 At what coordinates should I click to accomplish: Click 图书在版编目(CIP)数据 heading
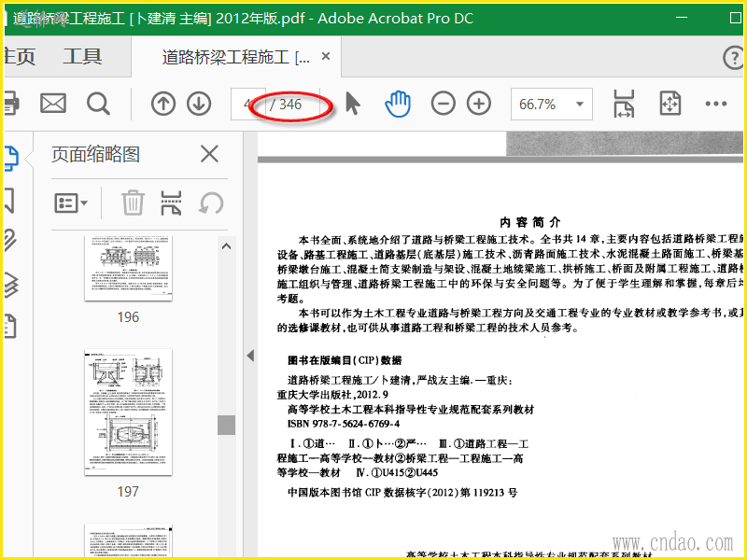pos(345,360)
